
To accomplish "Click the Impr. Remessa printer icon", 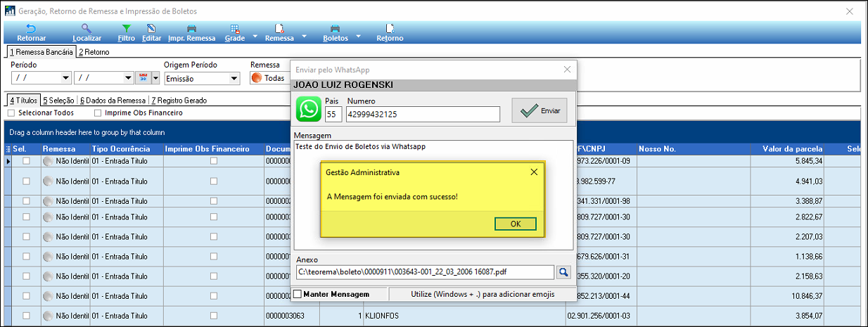I will (191, 29).
